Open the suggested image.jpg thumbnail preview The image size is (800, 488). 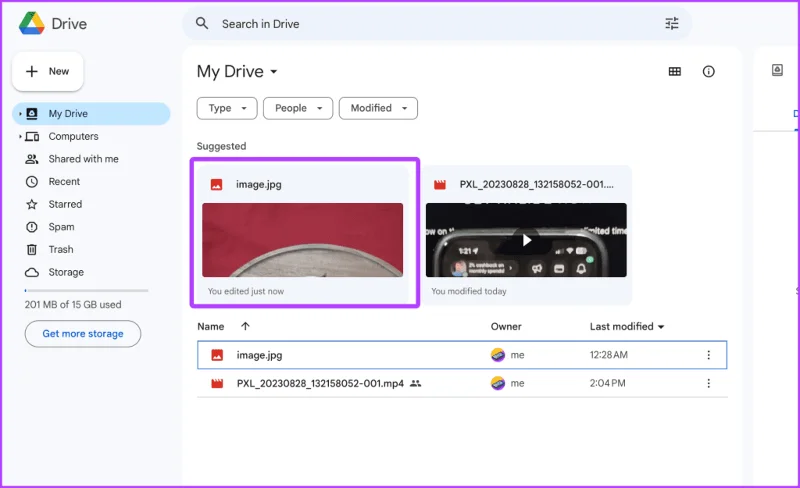[x=303, y=240]
